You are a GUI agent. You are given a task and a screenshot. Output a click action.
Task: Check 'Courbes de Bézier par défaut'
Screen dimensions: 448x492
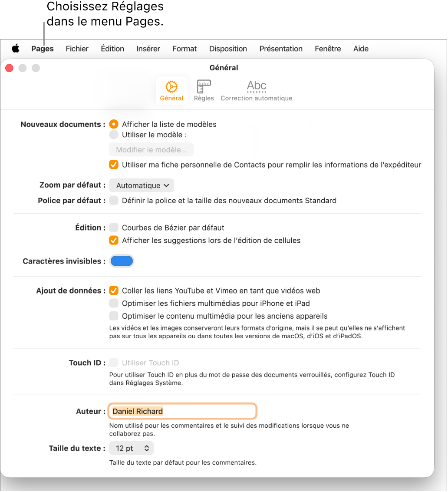[x=113, y=228]
